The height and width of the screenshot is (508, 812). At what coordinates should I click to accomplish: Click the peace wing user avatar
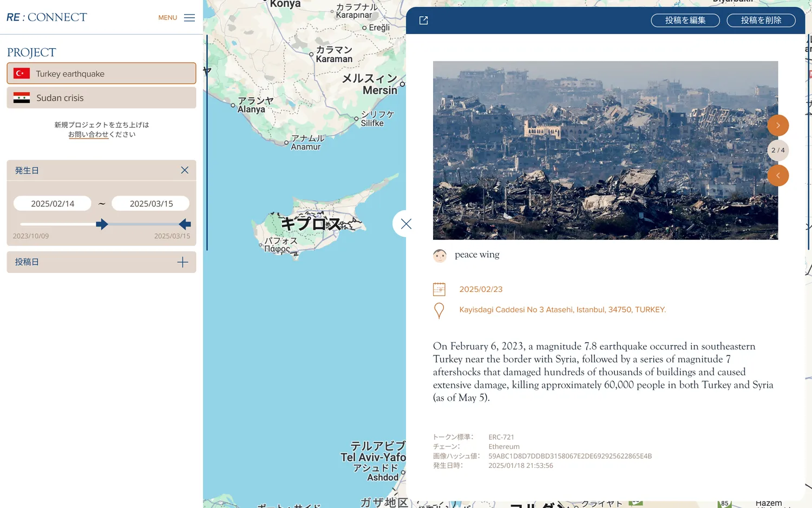[440, 256]
